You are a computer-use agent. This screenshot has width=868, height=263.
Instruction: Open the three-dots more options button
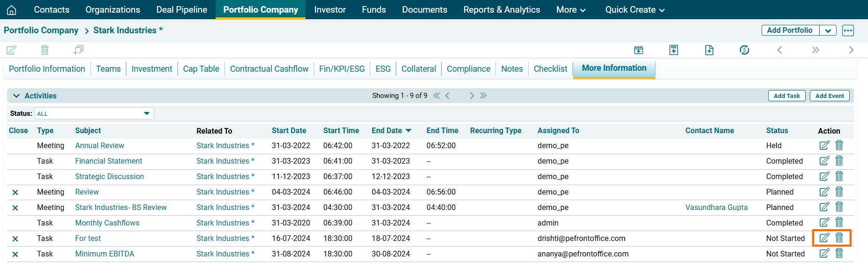pos(848,30)
